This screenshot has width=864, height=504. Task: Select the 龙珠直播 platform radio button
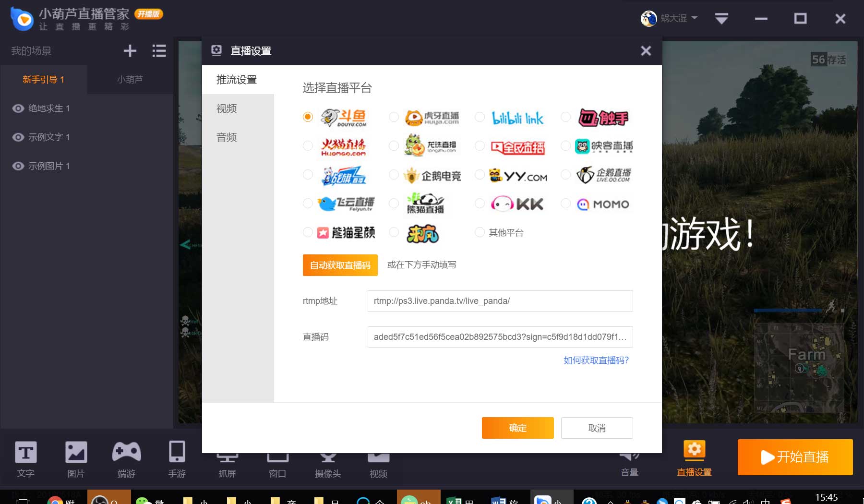click(x=394, y=145)
